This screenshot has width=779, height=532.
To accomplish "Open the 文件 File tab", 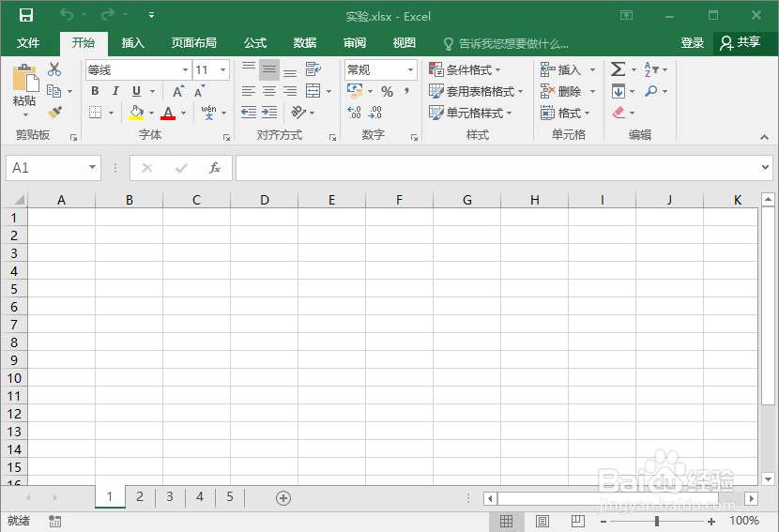I will point(28,43).
